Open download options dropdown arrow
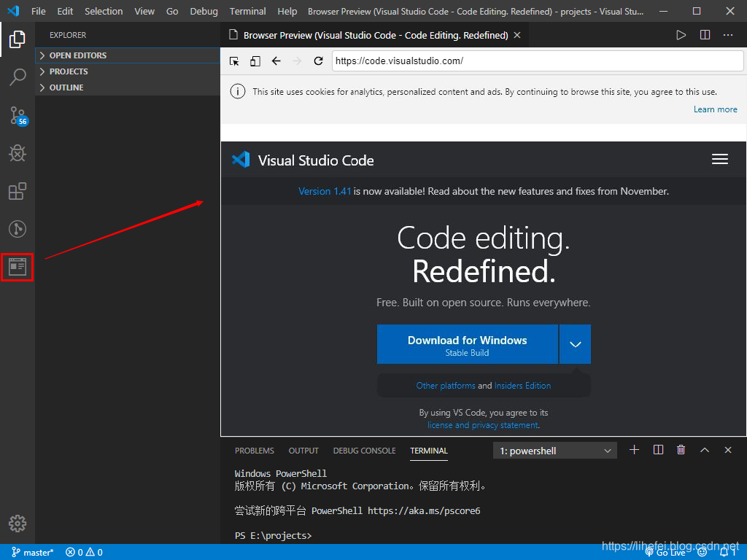 [575, 344]
